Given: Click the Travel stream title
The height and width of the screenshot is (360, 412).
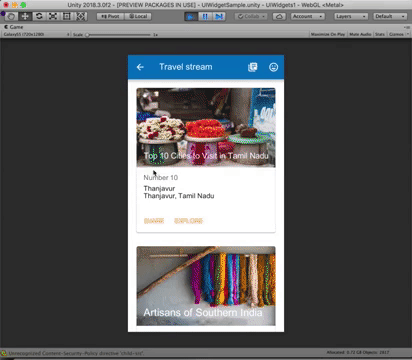Looking at the screenshot, I should tap(186, 67).
